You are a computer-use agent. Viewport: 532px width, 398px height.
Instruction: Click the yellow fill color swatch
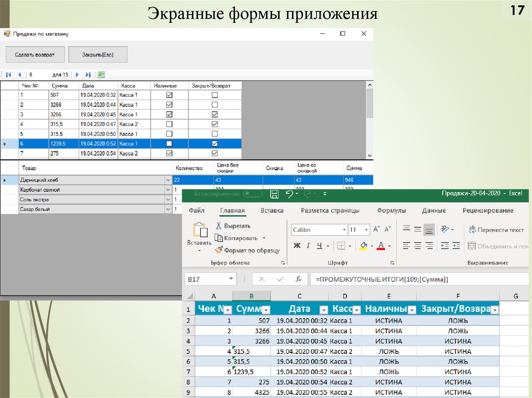tap(364, 246)
